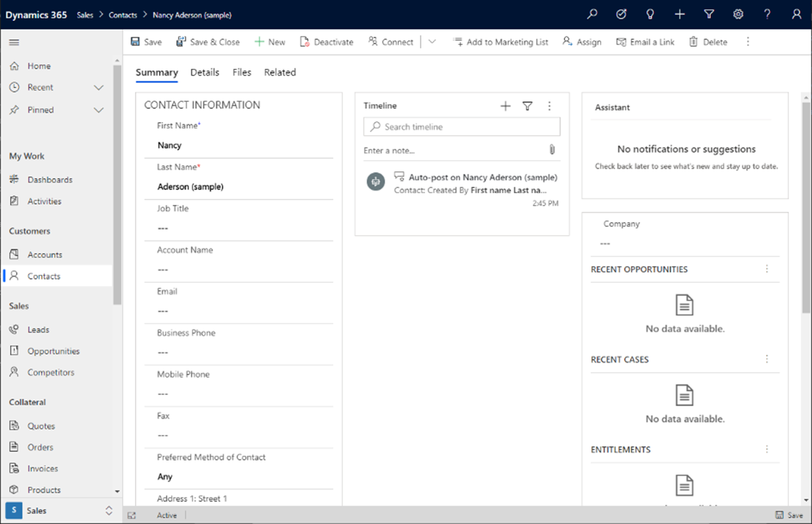812x524 pixels.
Task: Collapse the site map with the hamburger icon
Action: 14,42
